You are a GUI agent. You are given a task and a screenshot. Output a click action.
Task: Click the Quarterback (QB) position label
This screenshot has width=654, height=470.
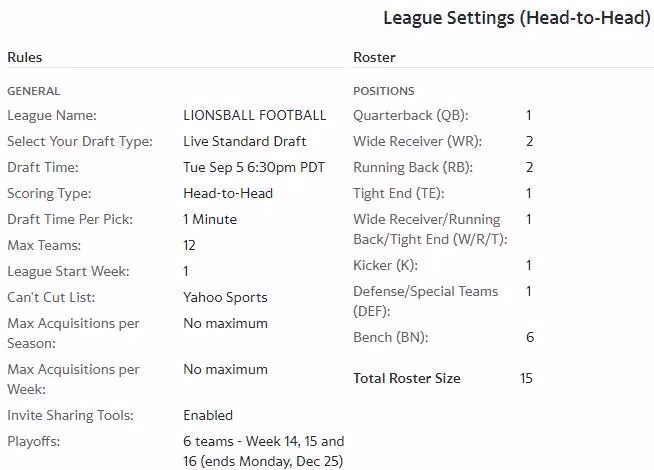click(x=410, y=116)
